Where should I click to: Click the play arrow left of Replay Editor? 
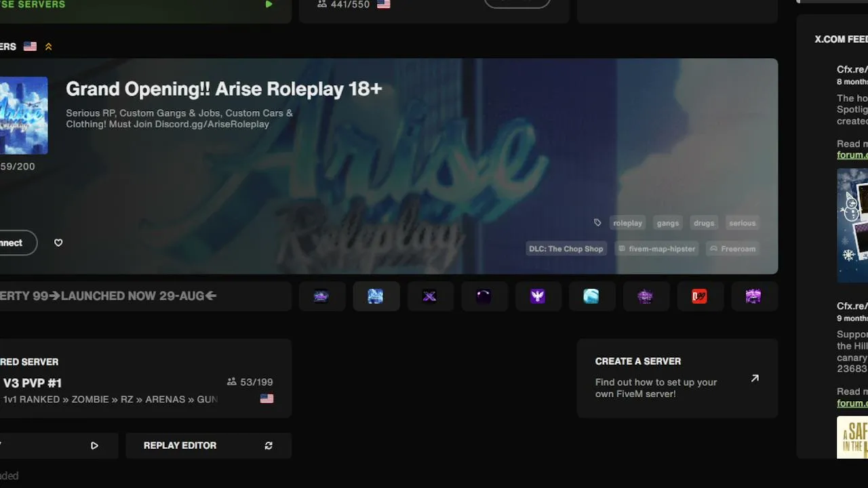[x=94, y=445]
